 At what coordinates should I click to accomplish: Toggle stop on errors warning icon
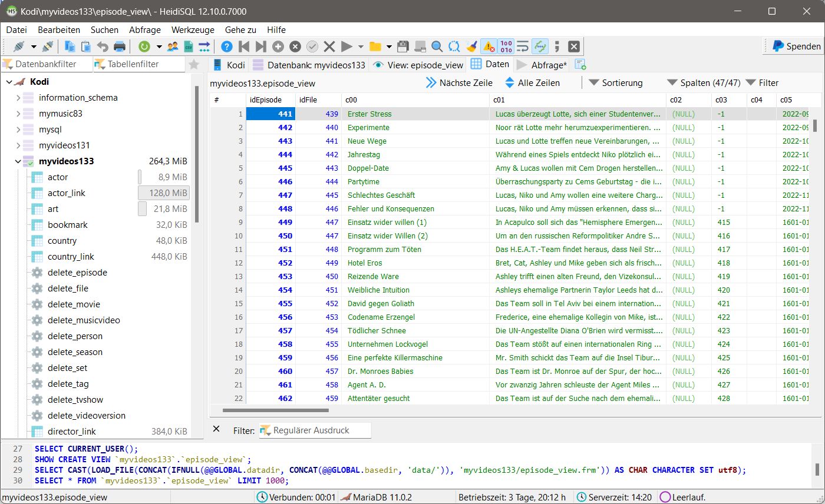(489, 47)
